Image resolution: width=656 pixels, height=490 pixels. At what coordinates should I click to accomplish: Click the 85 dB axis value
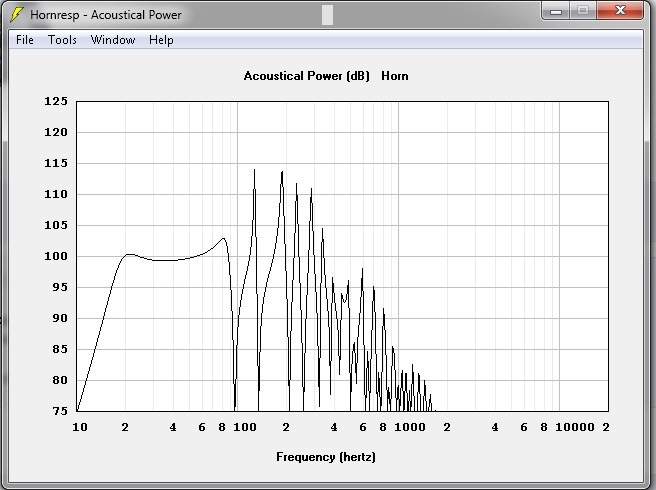[60, 349]
